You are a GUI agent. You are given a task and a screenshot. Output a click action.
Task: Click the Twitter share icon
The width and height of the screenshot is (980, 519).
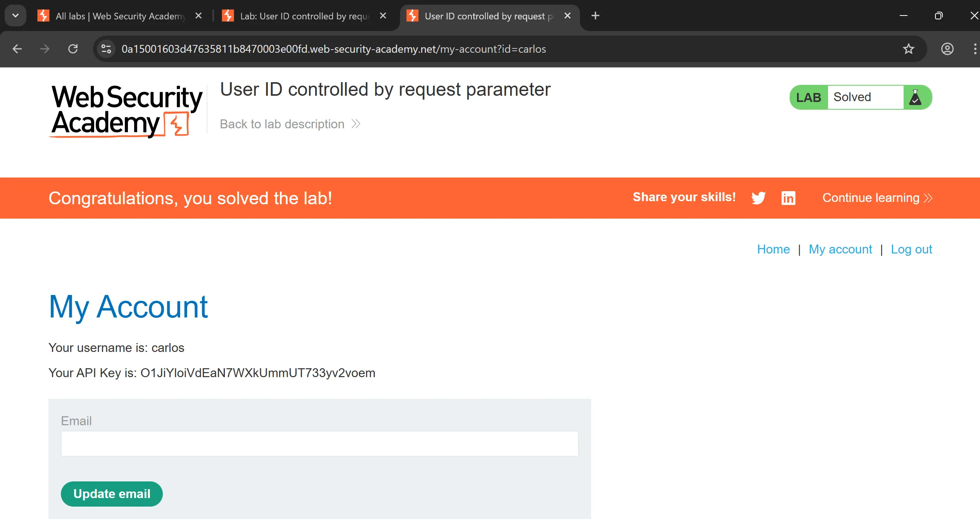point(758,198)
